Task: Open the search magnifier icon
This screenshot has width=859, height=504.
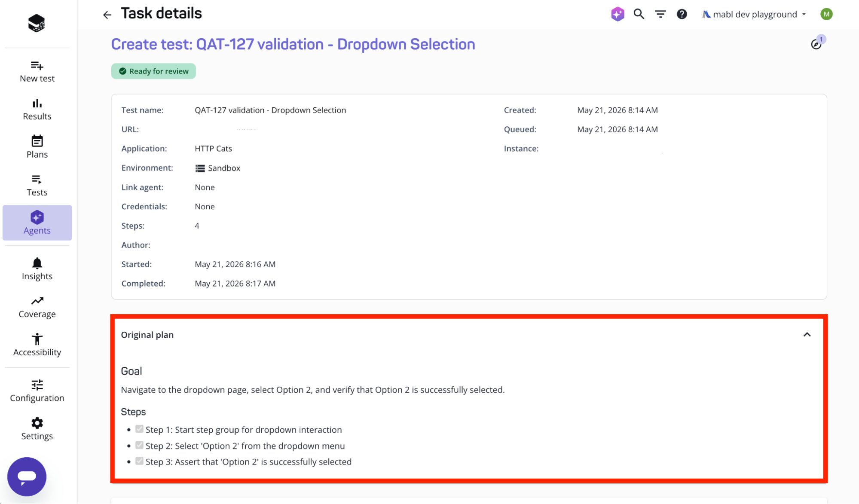Action: click(x=639, y=14)
